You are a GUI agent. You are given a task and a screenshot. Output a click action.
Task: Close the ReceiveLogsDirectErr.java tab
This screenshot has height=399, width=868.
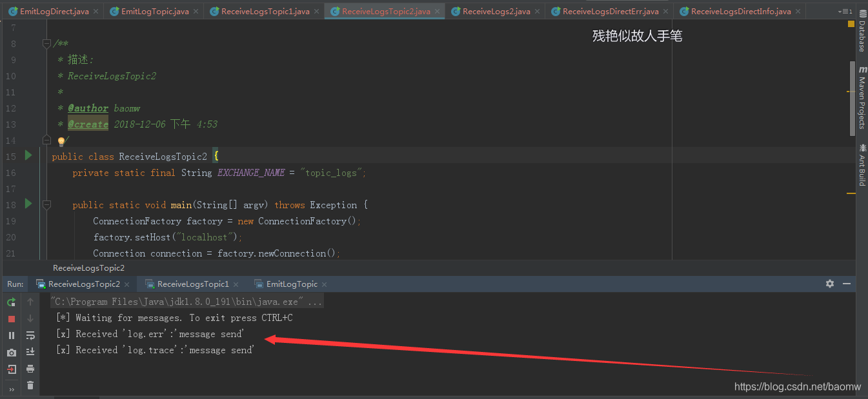[x=666, y=12]
